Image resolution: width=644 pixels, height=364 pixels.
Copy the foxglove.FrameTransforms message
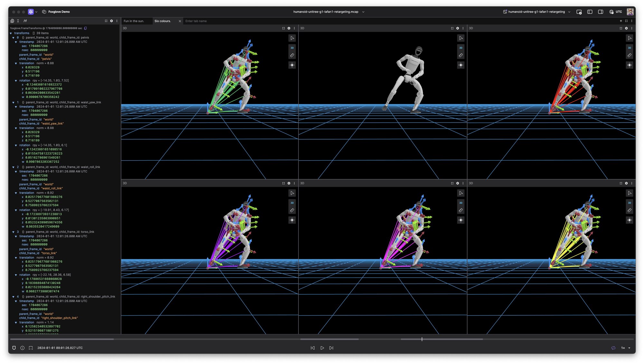(x=85, y=28)
